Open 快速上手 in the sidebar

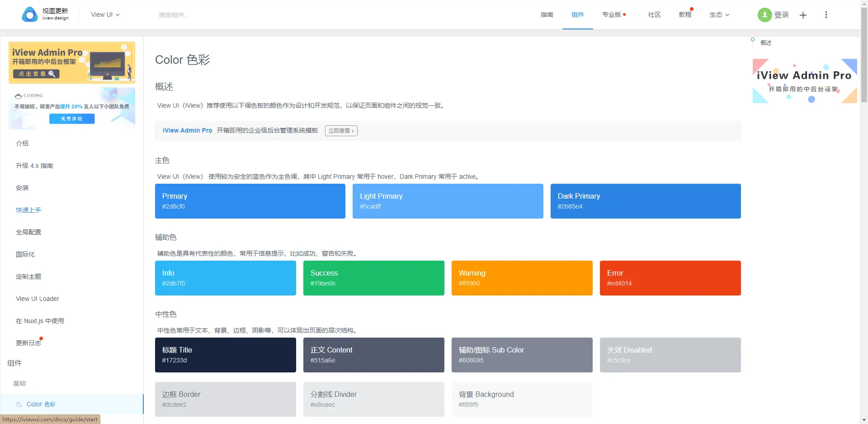pyautogui.click(x=28, y=210)
